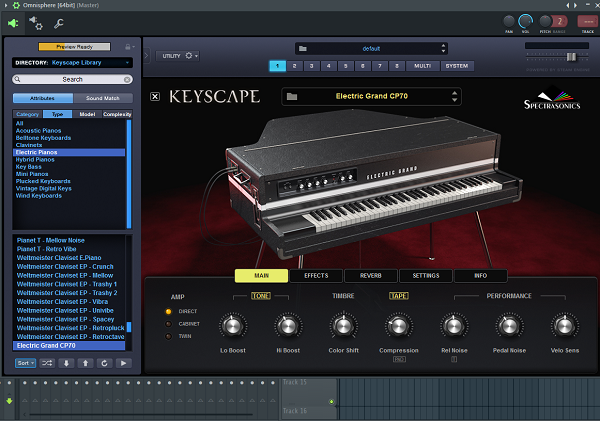Image resolution: width=600 pixels, height=421 pixels.
Task: Click the master volume slider handle
Action: (x=571, y=57)
